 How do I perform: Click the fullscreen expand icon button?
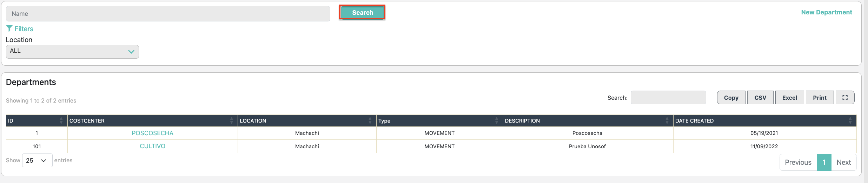[845, 98]
